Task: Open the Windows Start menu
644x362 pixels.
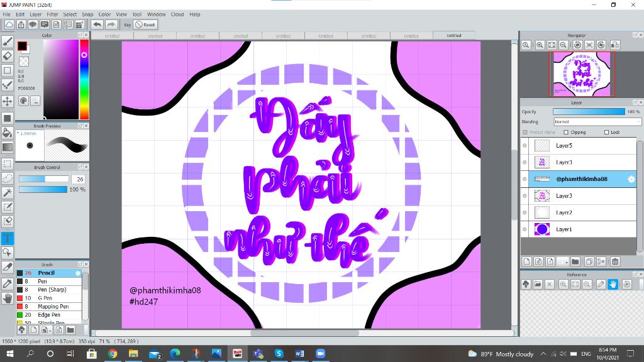Action: (x=9, y=353)
